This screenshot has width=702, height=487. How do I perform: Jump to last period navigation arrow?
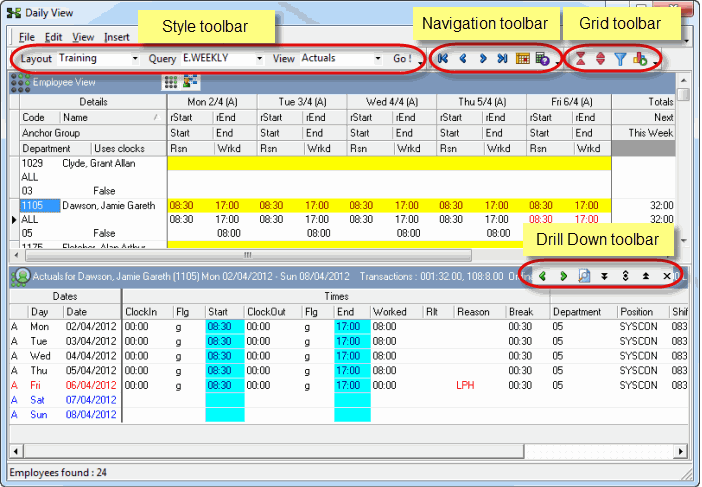[x=502, y=58]
